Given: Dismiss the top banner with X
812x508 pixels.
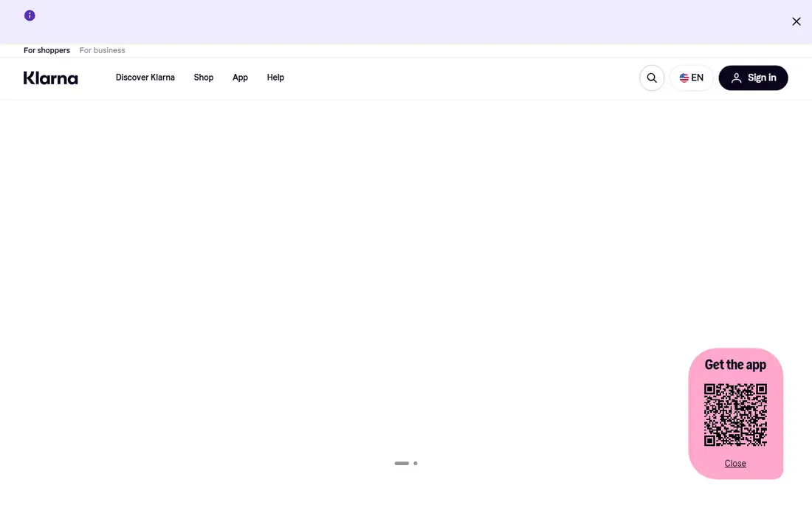Looking at the screenshot, I should 796,21.
